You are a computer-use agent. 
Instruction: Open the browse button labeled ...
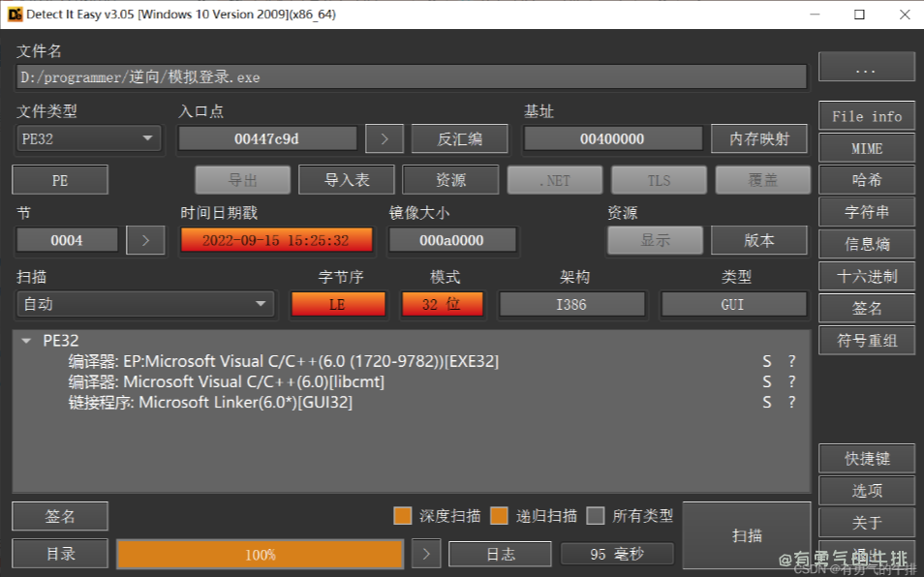click(x=867, y=67)
